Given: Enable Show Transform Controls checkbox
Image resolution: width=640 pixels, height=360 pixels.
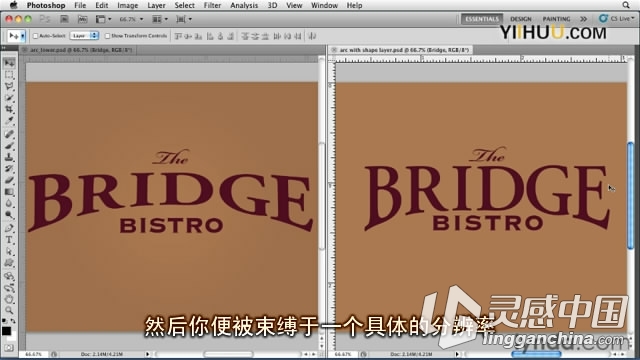Looking at the screenshot, I should coord(107,36).
